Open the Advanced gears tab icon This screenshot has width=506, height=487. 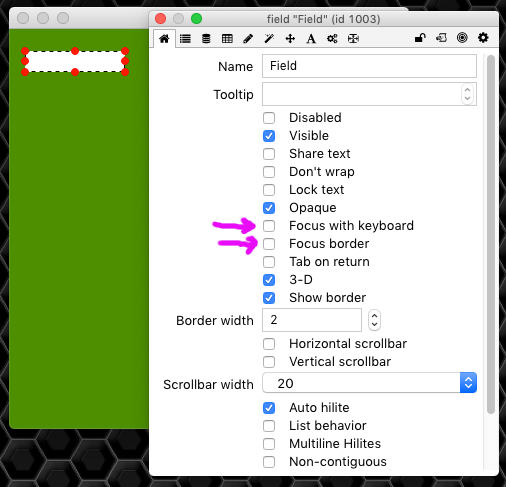[x=332, y=39]
